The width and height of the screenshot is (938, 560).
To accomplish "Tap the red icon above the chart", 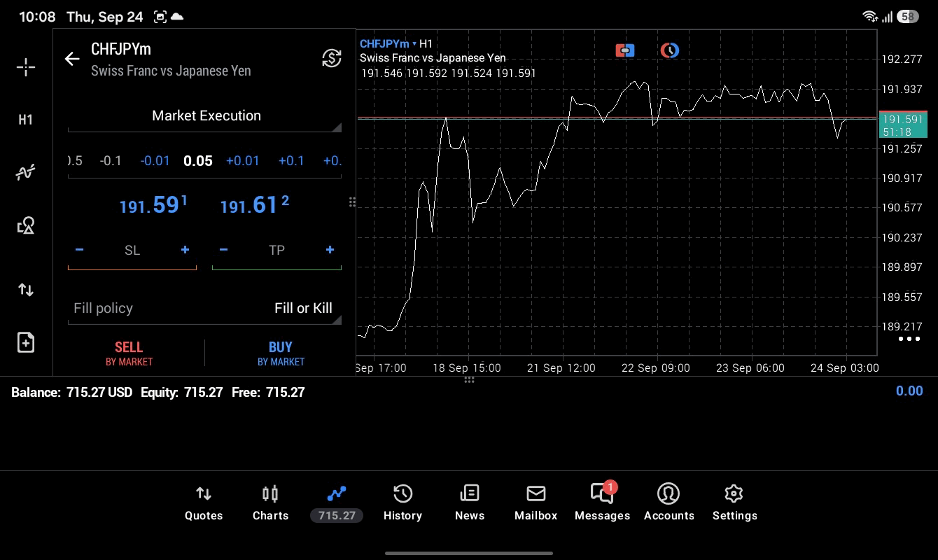I will coord(625,50).
